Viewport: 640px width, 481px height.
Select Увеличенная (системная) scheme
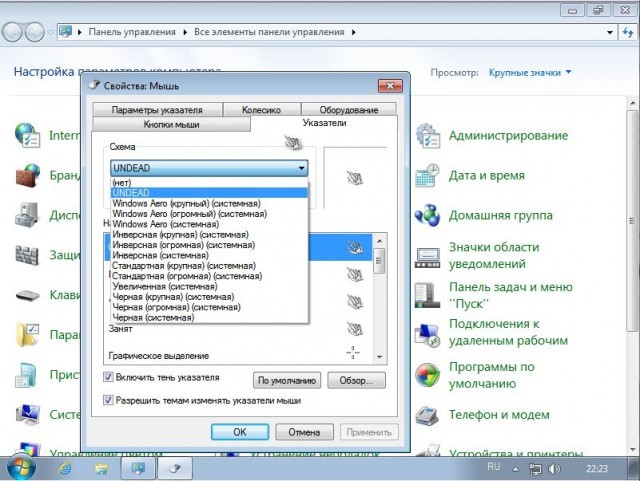209,287
